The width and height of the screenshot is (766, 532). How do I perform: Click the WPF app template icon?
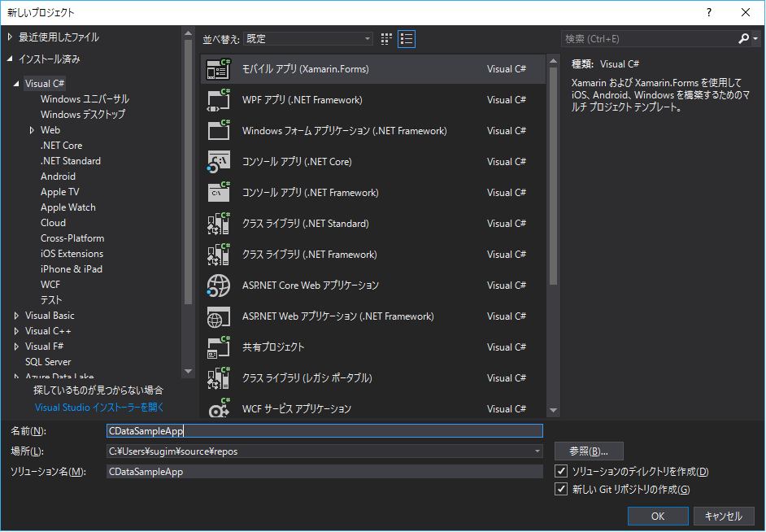[x=219, y=100]
